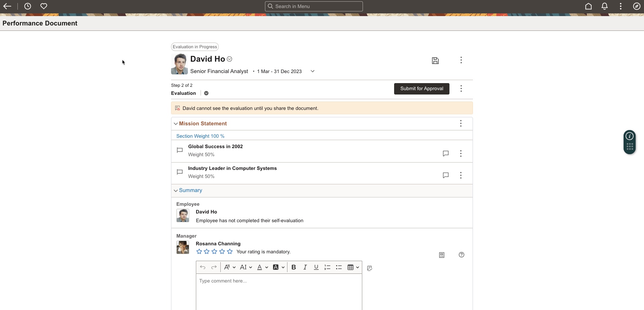Open Recently Visited clock icon
Viewport: 644px width, 310px height.
pos(28,6)
